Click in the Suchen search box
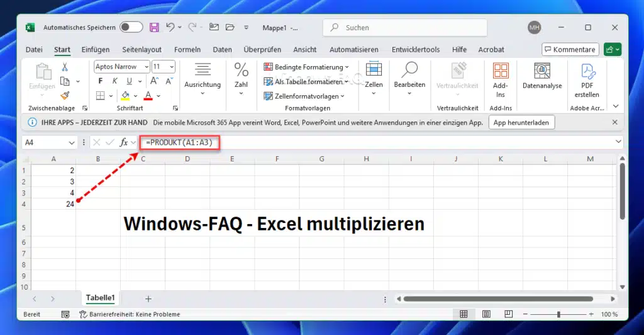644x335 pixels. point(406,28)
